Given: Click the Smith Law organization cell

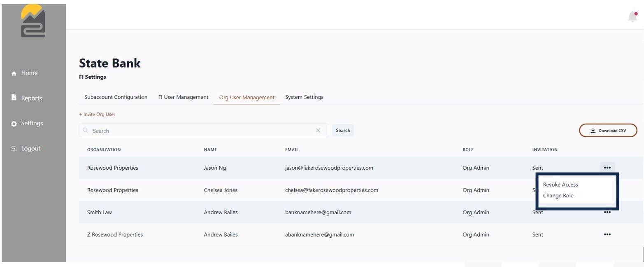Looking at the screenshot, I should (x=99, y=212).
